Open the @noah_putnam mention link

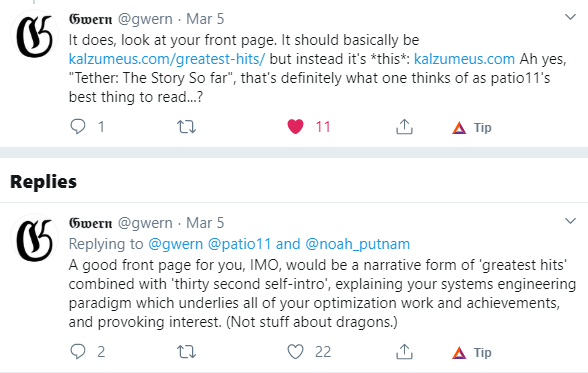357,244
